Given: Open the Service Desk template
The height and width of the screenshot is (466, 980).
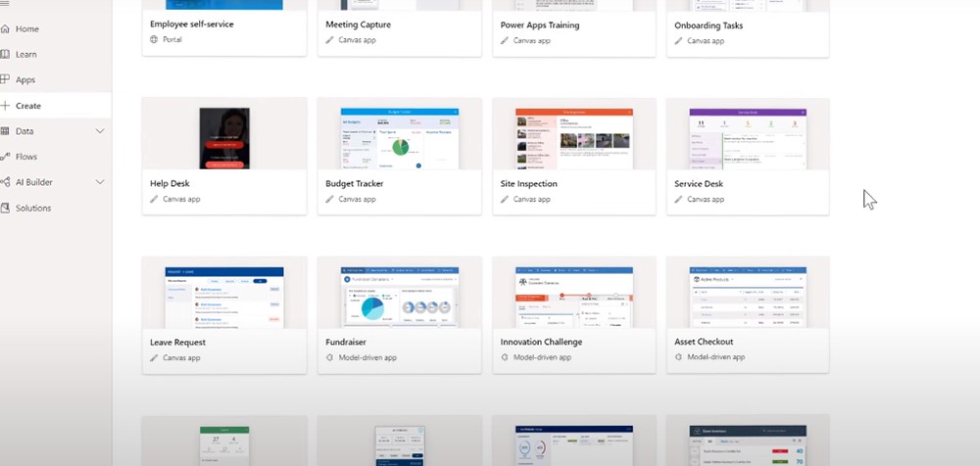Looking at the screenshot, I should 748,137.
